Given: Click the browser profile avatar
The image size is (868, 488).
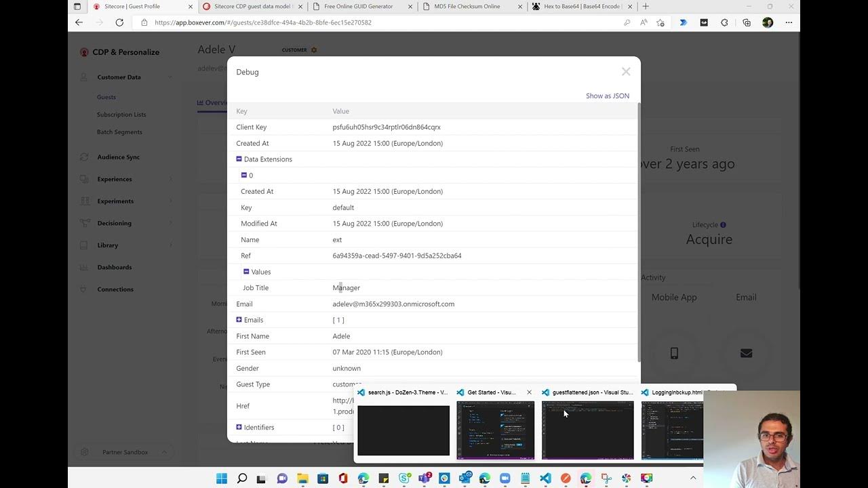Looking at the screenshot, I should [x=768, y=22].
